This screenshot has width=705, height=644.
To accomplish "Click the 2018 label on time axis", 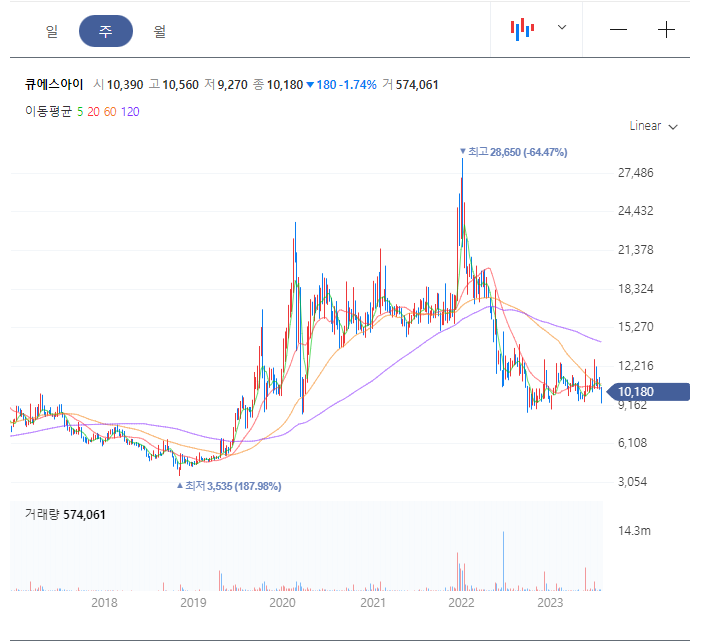I will tap(104, 603).
